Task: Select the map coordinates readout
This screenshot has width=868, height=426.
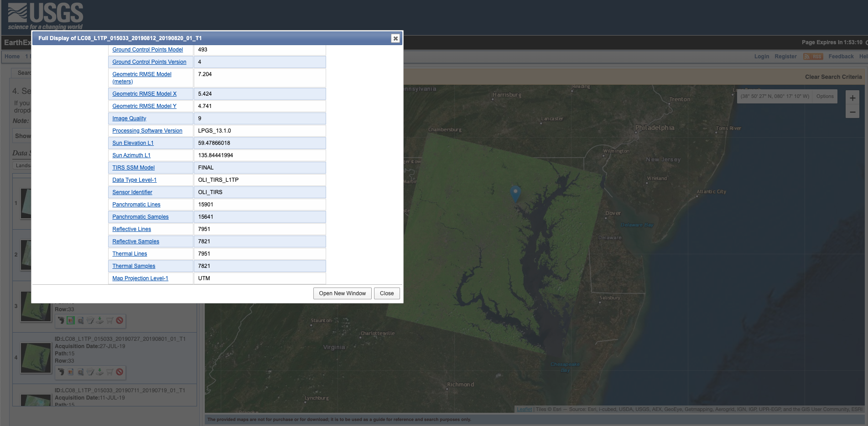Action: point(774,96)
